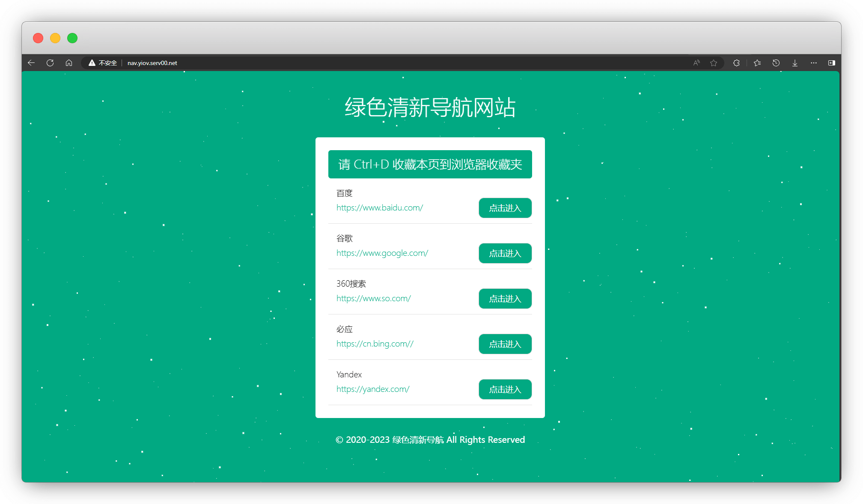Viewport: 863px width, 504px height.
Task: Click the not-secure warning icon
Action: click(92, 63)
